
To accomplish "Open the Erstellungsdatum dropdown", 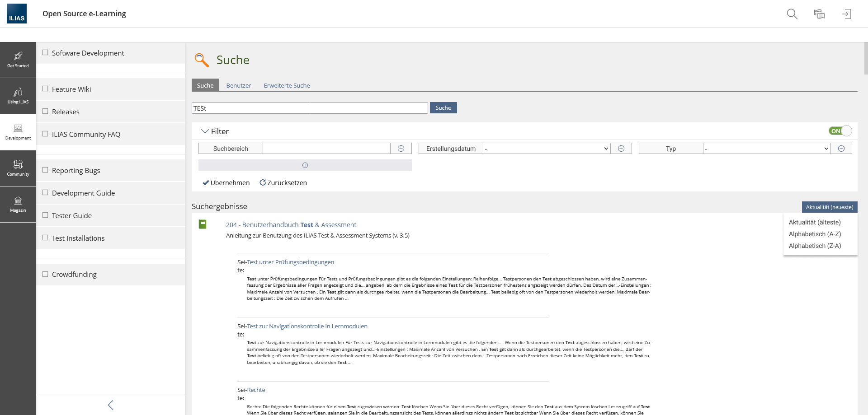I will (546, 149).
